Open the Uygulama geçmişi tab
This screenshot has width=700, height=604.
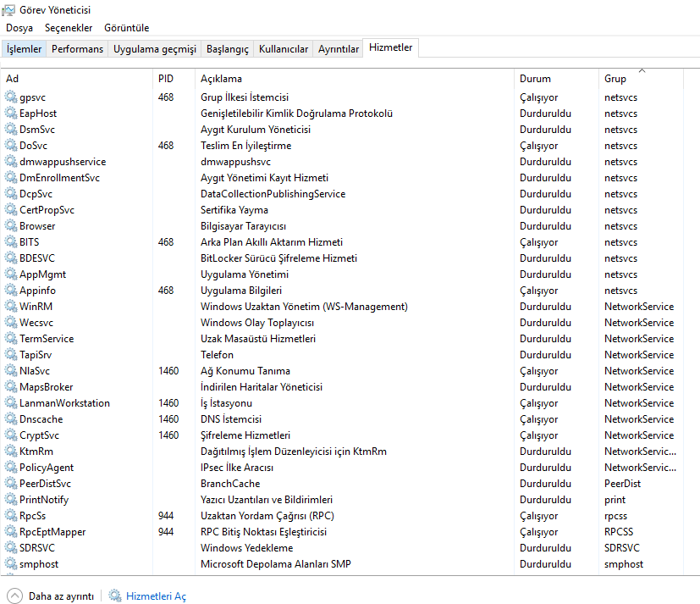154,48
